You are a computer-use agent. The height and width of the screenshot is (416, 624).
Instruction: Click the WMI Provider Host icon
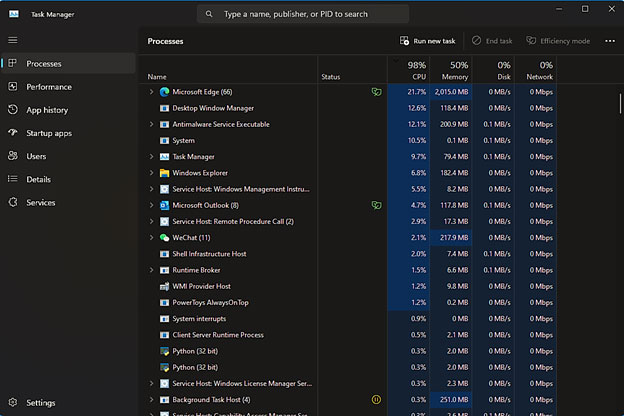pyautogui.click(x=164, y=286)
